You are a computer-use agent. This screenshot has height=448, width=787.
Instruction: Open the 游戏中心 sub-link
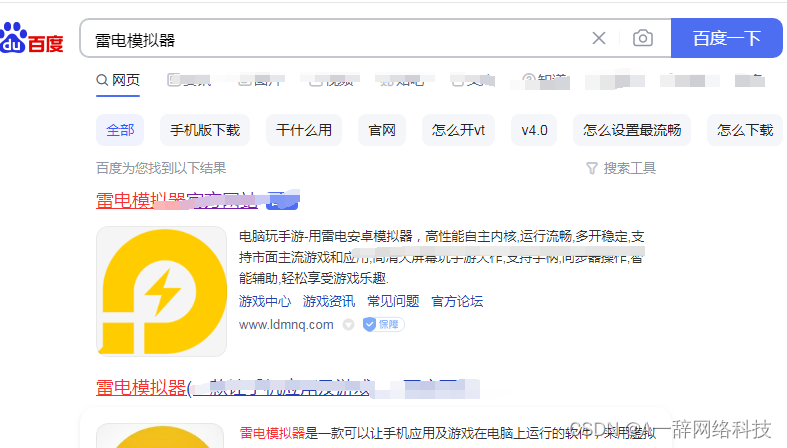coord(265,302)
